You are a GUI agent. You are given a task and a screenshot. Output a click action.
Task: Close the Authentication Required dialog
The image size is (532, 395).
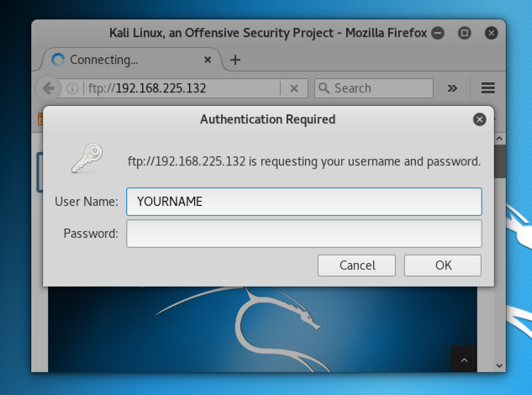point(479,119)
